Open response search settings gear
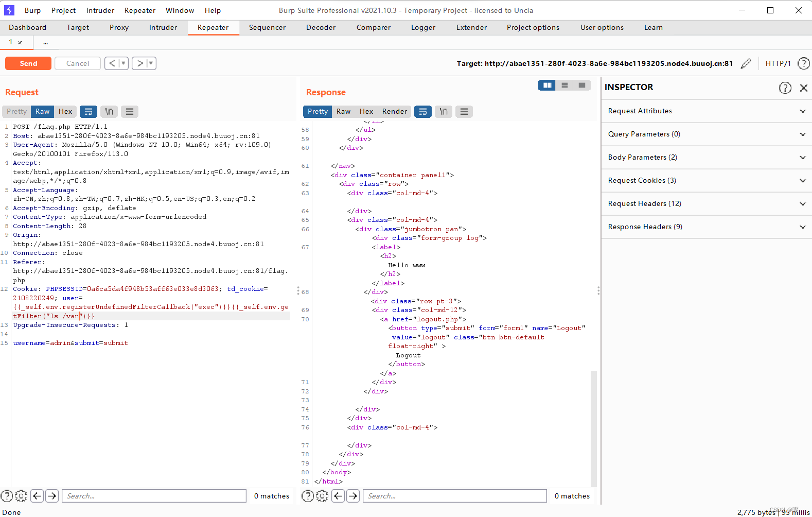 tap(322, 496)
